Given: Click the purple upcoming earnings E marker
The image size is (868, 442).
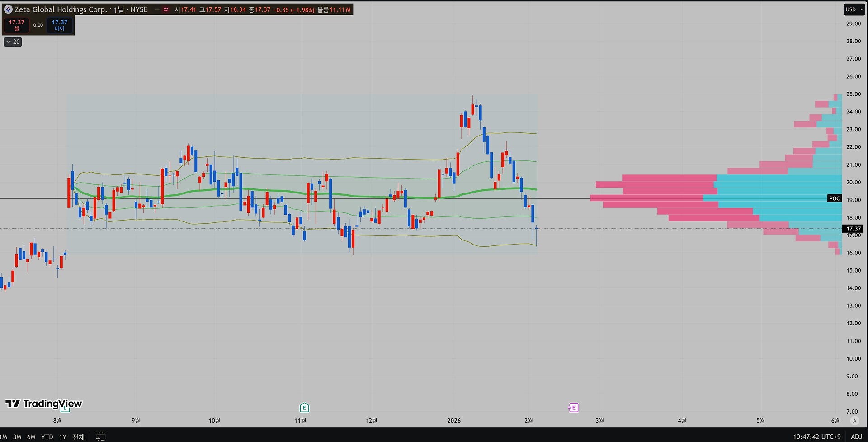Looking at the screenshot, I should click(x=573, y=408).
